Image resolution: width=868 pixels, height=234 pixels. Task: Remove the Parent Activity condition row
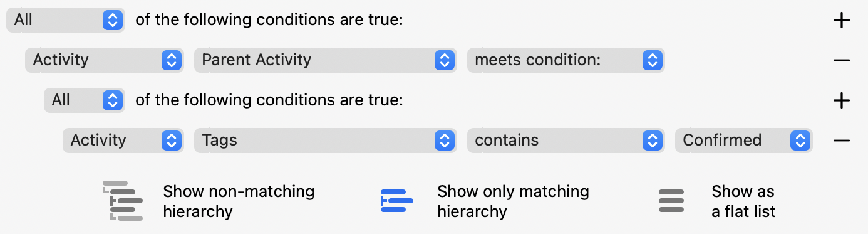[x=841, y=60]
